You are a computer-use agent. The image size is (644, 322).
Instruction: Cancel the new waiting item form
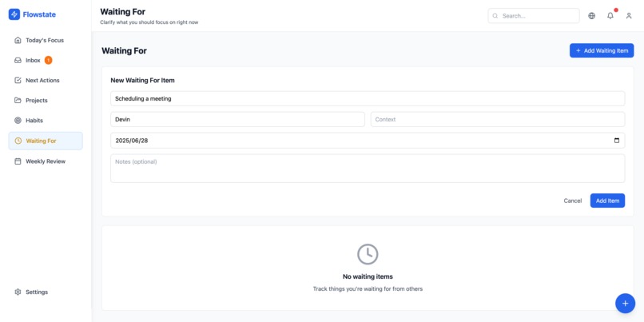pyautogui.click(x=573, y=201)
